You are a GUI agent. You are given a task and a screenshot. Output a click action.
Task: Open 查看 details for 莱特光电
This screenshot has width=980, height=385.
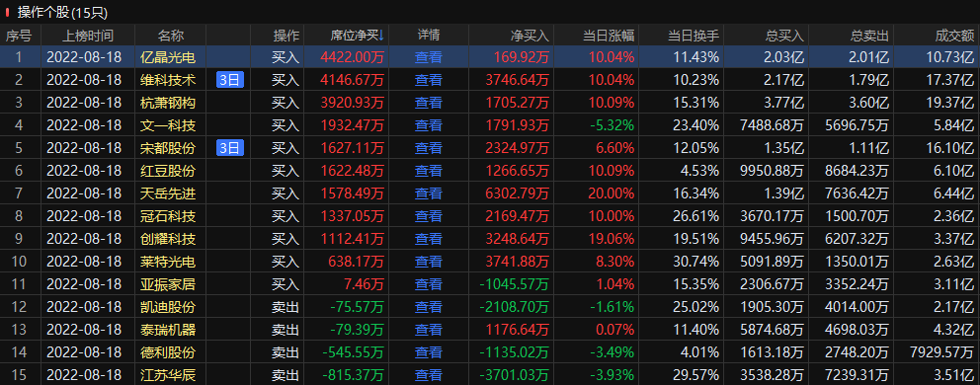[428, 262]
